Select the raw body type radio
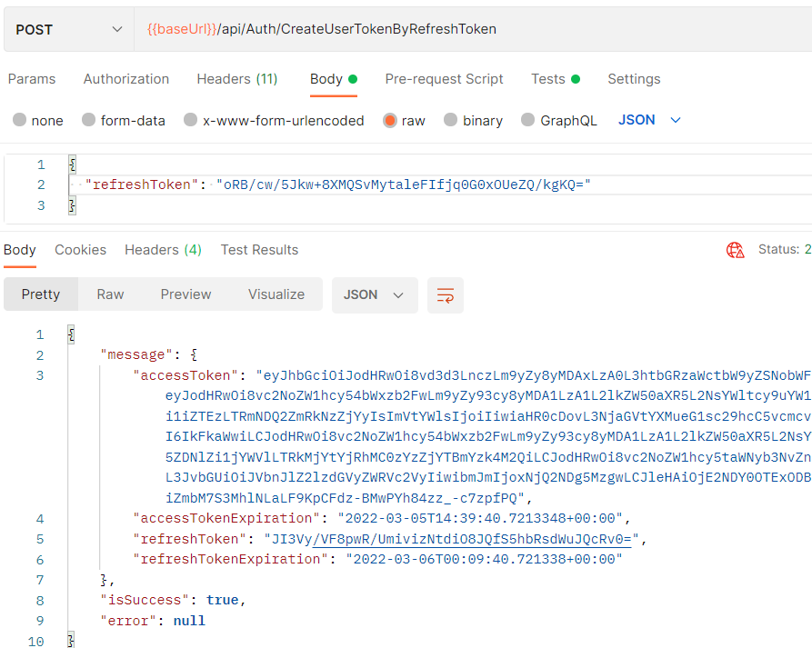Image resolution: width=812 pixels, height=648 pixels. point(390,121)
